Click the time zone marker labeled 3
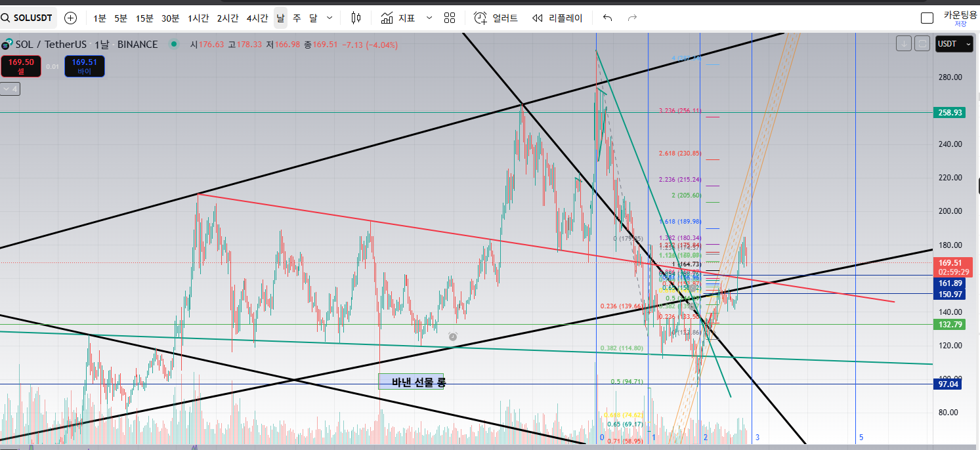 click(757, 437)
